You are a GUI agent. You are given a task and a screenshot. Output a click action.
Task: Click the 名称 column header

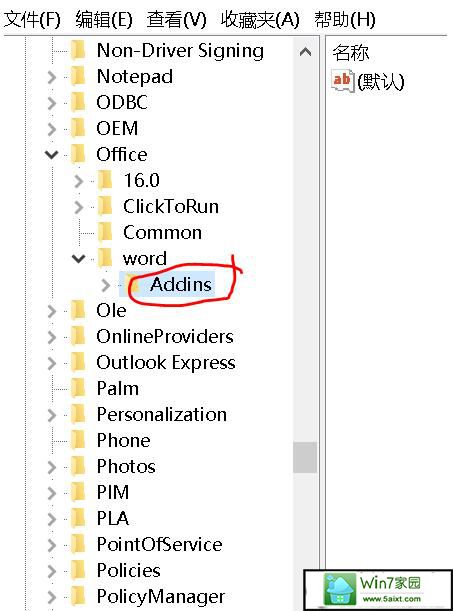351,52
